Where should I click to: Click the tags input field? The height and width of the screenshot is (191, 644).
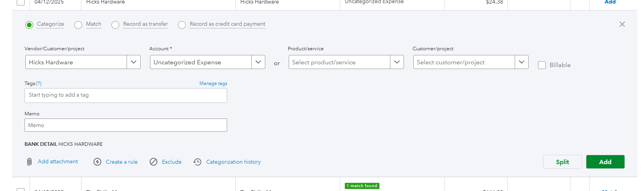(x=125, y=95)
